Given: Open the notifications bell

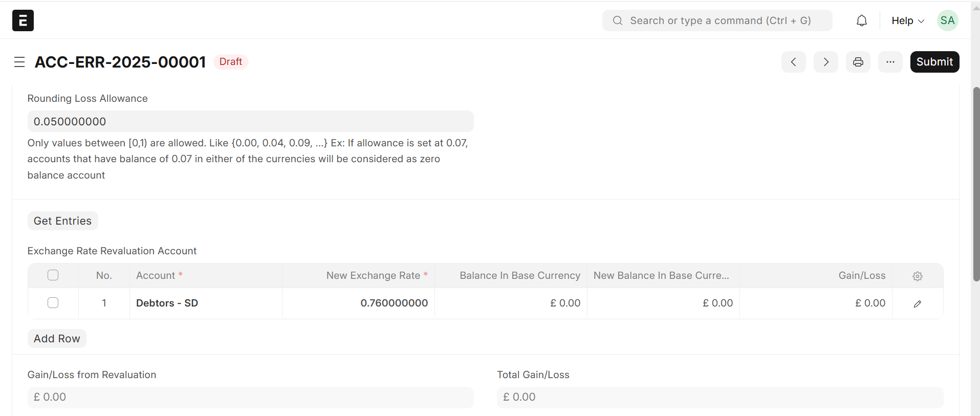Looking at the screenshot, I should [861, 20].
